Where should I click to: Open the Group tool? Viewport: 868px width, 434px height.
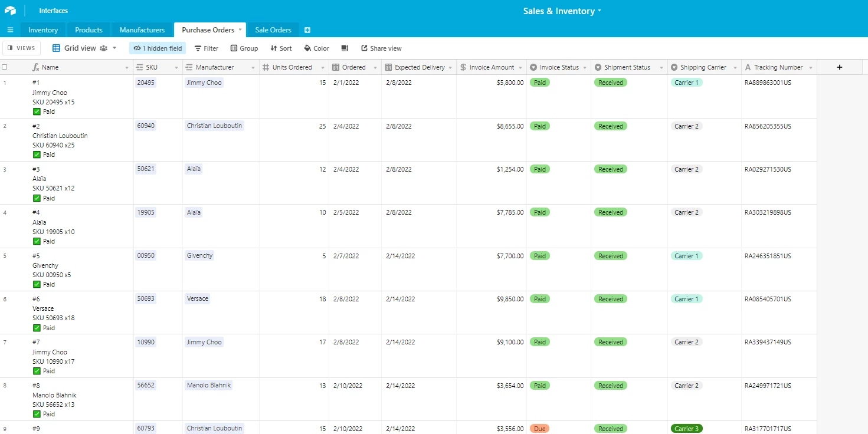[x=244, y=48]
